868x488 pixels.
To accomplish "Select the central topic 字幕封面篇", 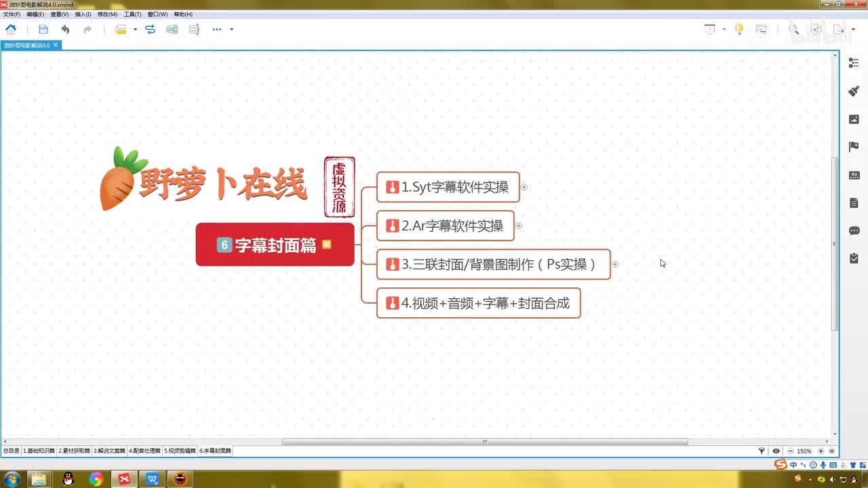I will tap(275, 245).
